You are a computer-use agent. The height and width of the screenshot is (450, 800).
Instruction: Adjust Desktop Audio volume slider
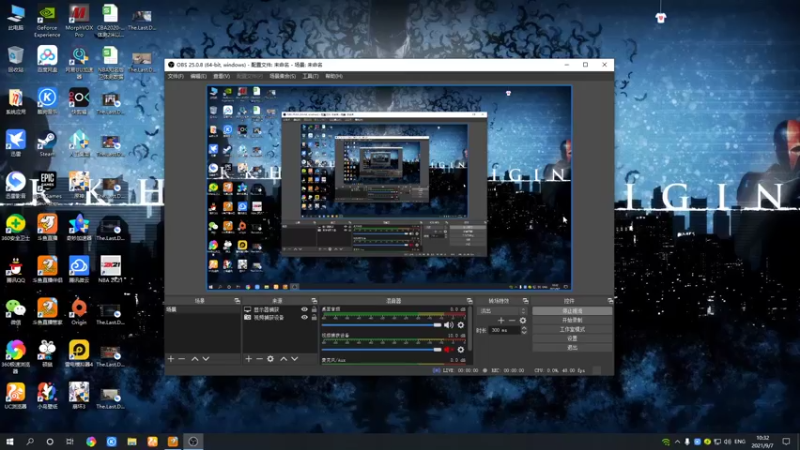tap(382, 325)
